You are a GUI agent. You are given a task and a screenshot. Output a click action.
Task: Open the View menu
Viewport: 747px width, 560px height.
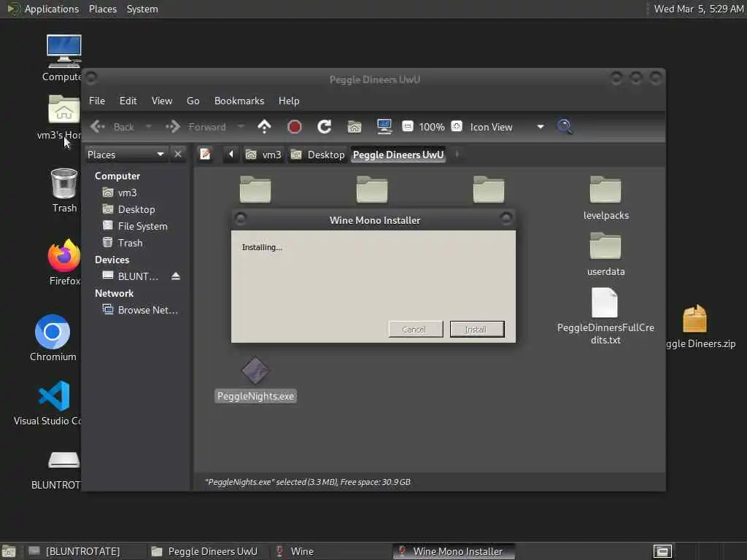pos(162,101)
